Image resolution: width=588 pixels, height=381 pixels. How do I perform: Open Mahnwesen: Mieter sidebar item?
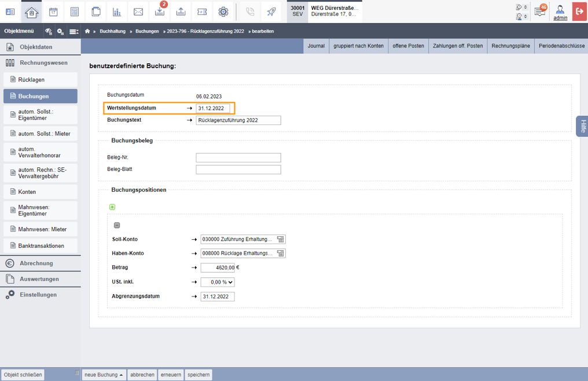coord(41,229)
